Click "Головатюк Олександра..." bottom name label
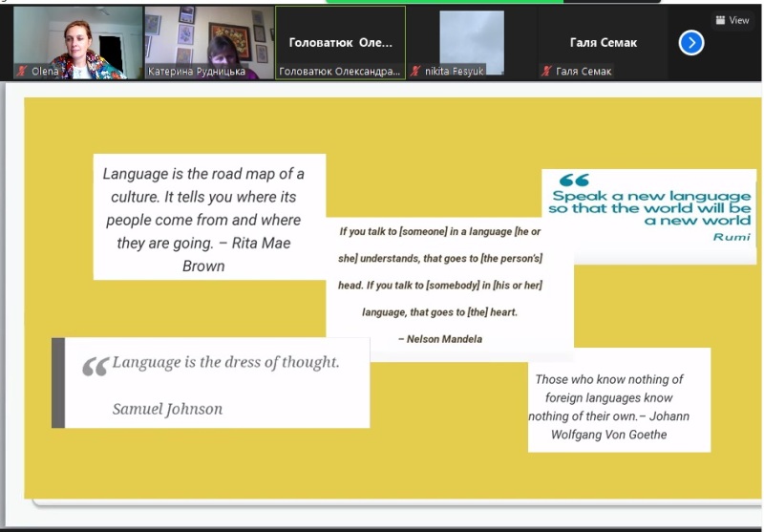This screenshot has height=532, width=764. coord(339,72)
